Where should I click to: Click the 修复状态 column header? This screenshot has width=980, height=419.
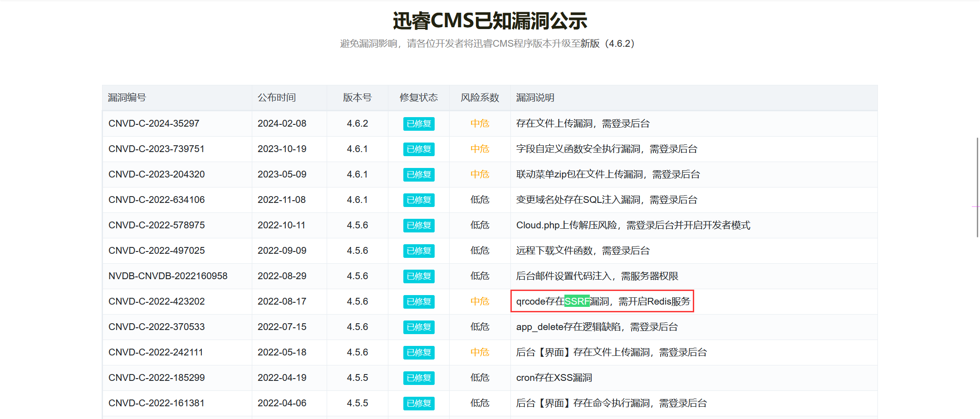tap(419, 98)
